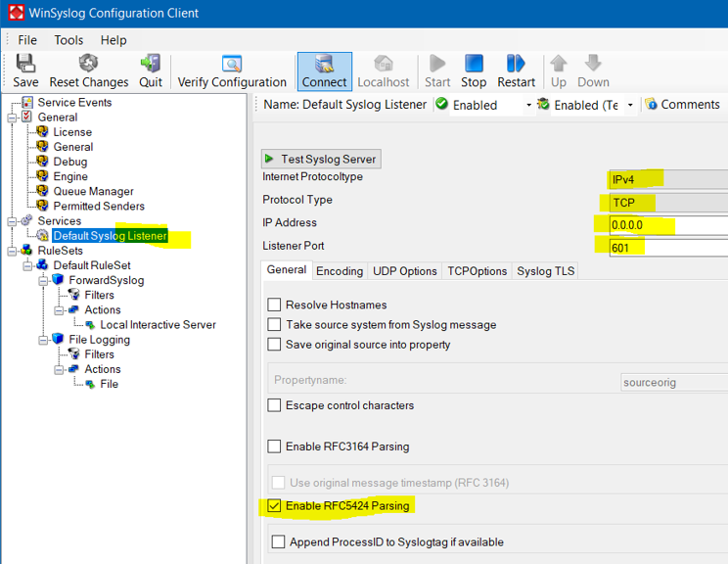Select Default RuleSet tree item

pos(92,265)
